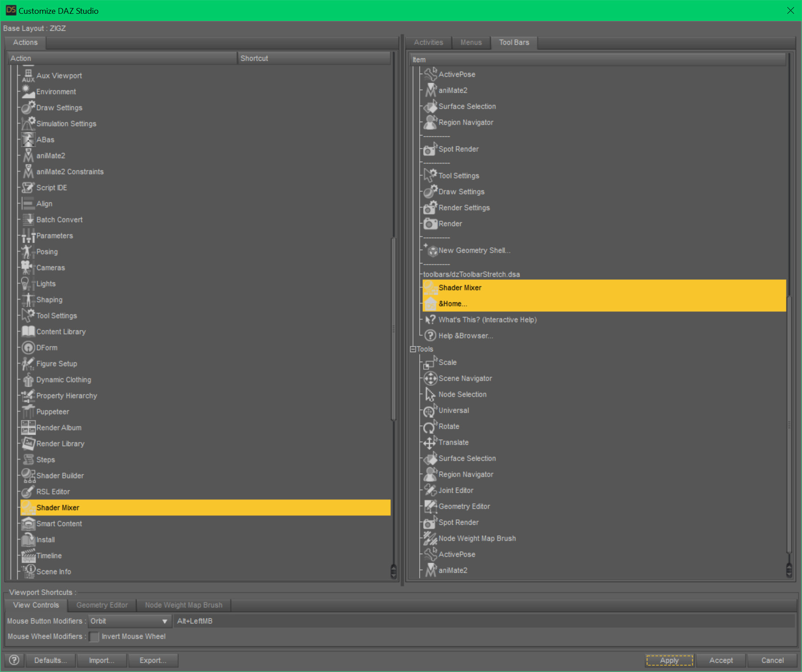Select Render Library in Actions list
The image size is (802, 672).
point(60,444)
